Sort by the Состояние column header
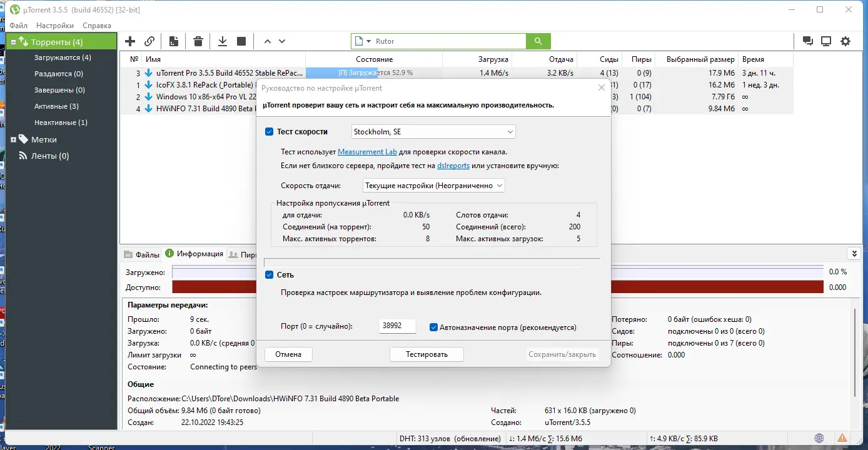Viewport: 868px width, 450px height. [x=374, y=59]
